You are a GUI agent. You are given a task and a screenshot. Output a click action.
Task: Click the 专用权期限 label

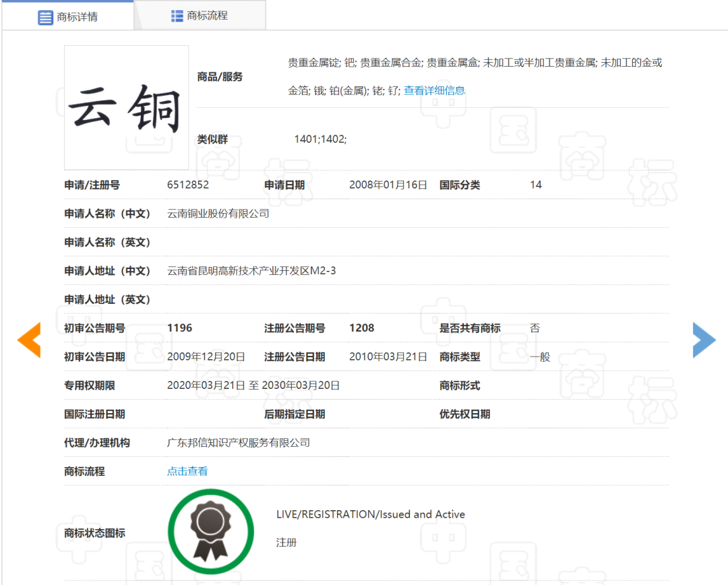(x=90, y=386)
